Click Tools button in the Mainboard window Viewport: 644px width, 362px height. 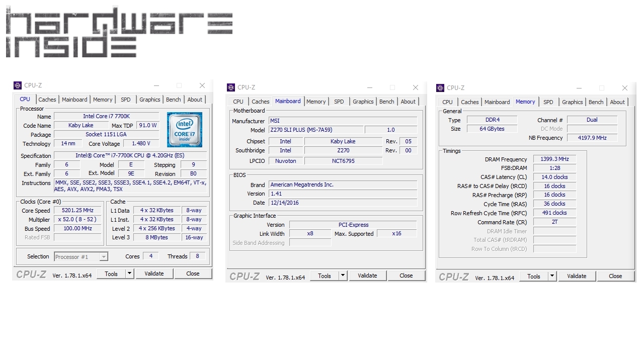tap(325, 276)
